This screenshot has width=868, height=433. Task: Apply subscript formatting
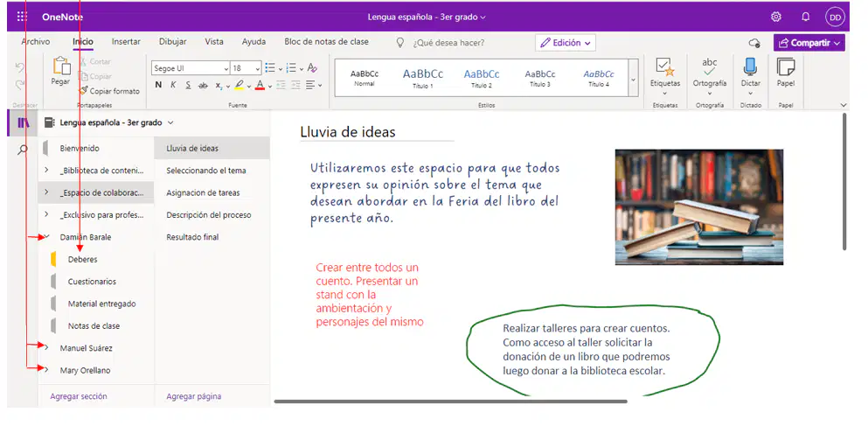(x=219, y=85)
